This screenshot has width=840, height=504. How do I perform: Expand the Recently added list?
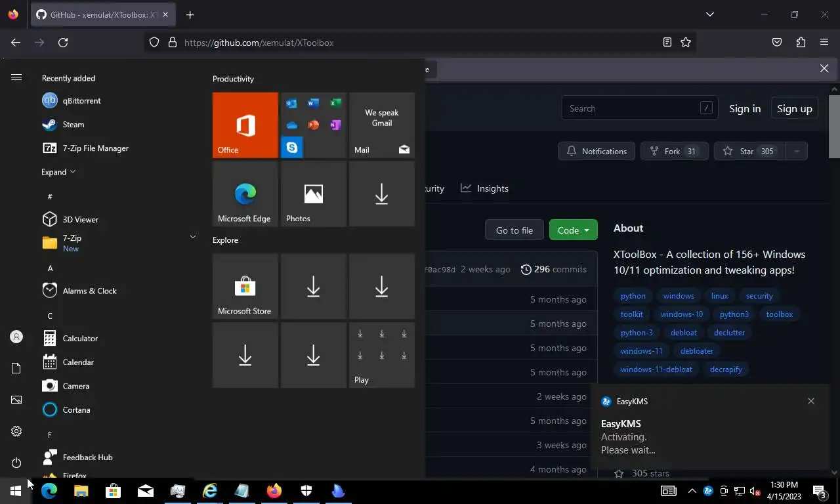tap(58, 172)
